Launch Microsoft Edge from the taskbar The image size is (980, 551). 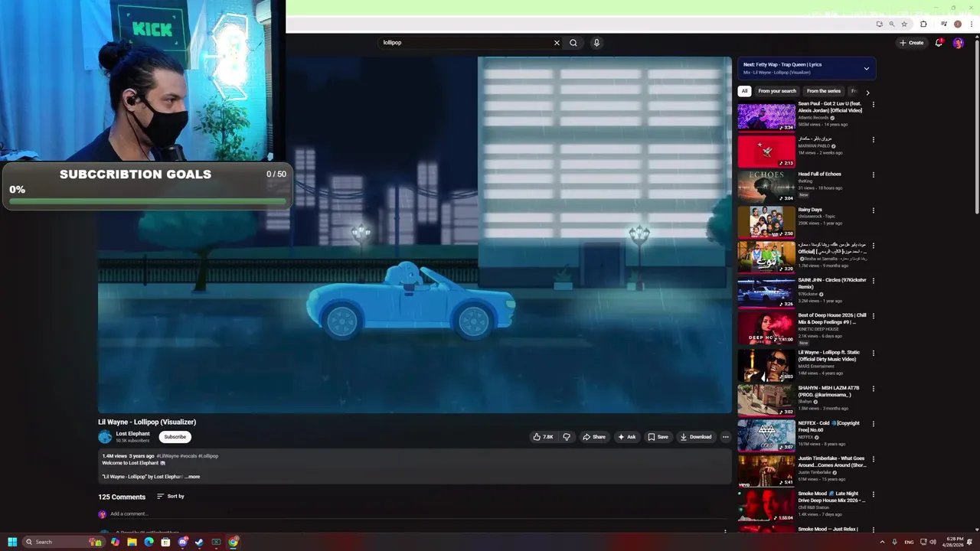(149, 542)
